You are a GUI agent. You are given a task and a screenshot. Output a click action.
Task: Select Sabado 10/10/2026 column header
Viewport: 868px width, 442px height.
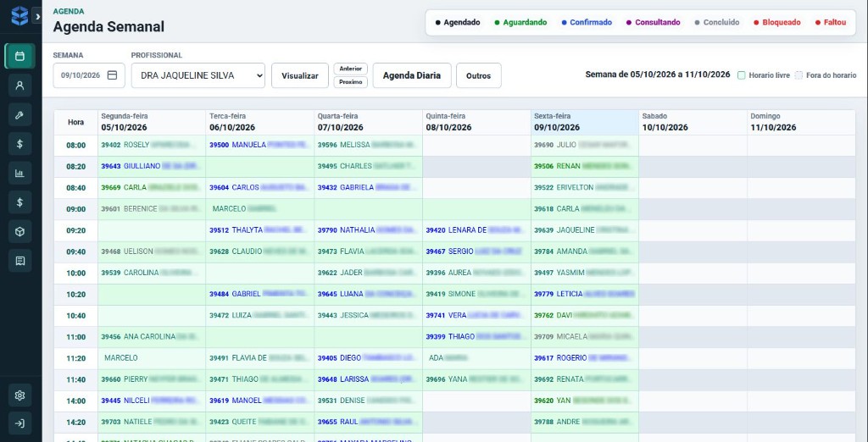(693, 122)
